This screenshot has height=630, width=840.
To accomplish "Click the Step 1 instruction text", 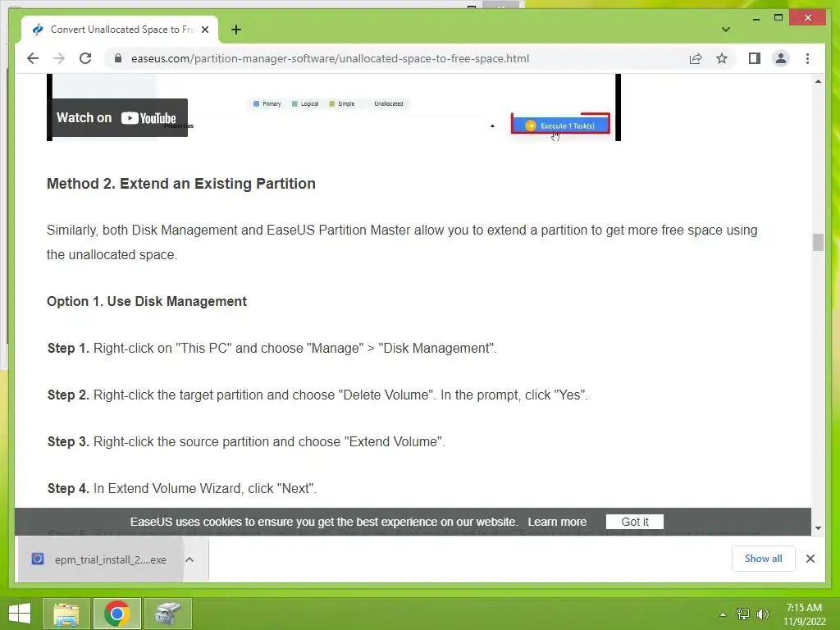I will (x=272, y=348).
